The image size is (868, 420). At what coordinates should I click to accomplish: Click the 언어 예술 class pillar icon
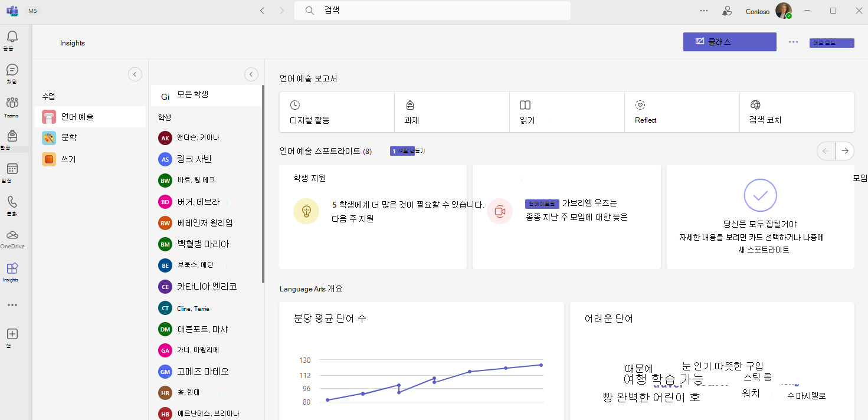[49, 117]
